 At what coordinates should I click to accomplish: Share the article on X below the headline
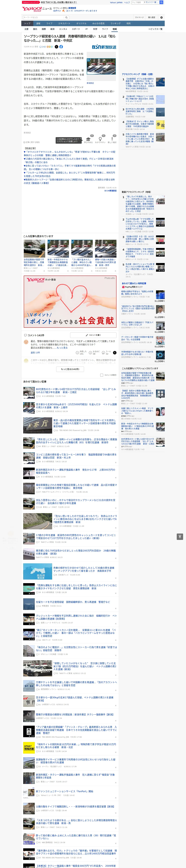[56, 47]
